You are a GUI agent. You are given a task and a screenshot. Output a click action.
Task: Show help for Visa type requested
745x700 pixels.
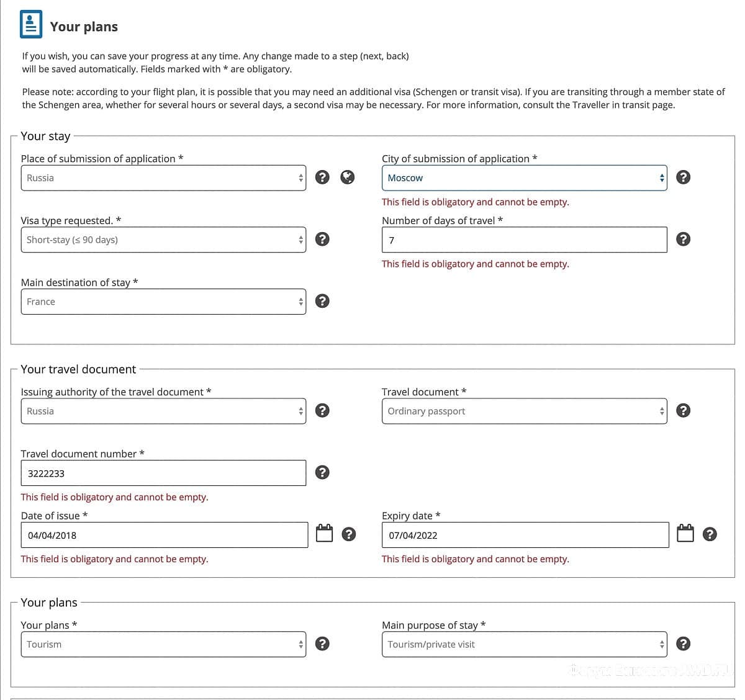(x=322, y=240)
